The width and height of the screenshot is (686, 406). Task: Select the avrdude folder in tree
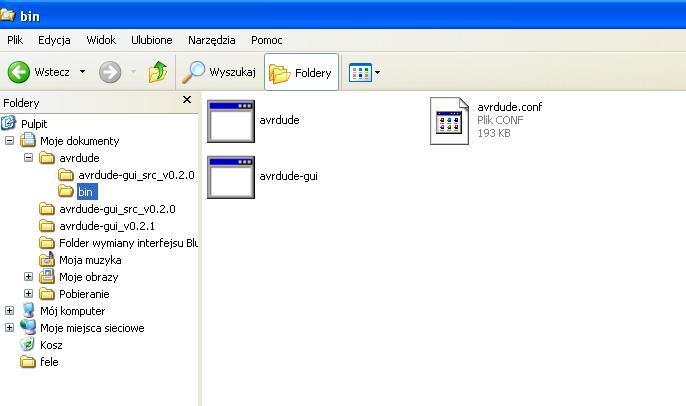click(79, 158)
